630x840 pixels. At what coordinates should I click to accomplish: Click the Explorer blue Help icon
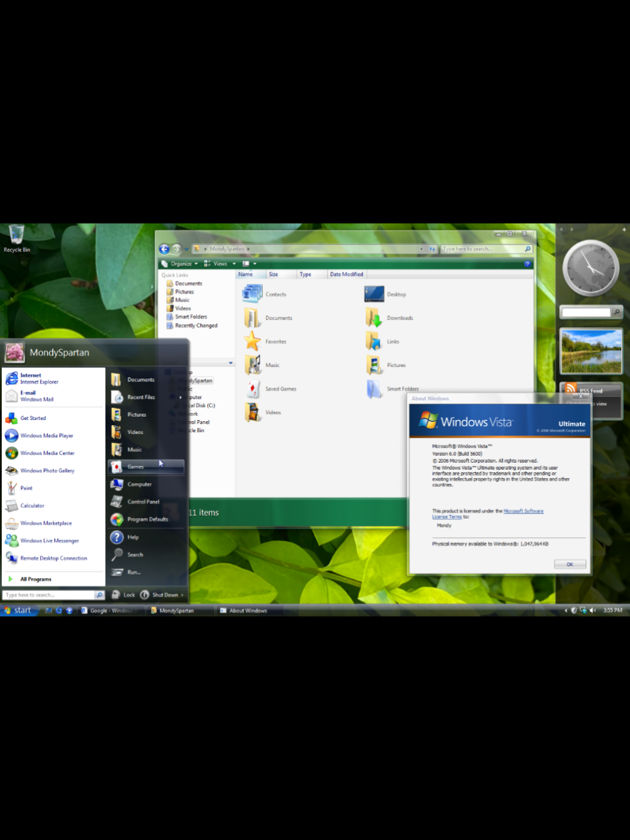[527, 264]
